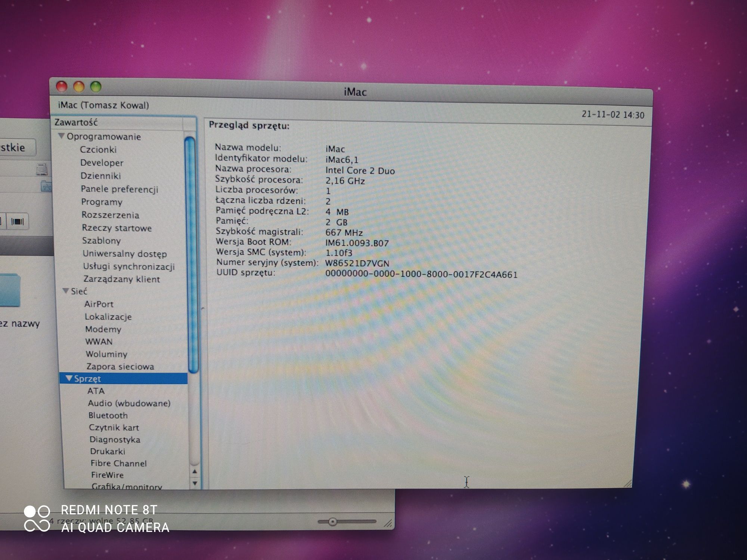Click the iMac6,1 model identifier value

pyautogui.click(x=342, y=160)
